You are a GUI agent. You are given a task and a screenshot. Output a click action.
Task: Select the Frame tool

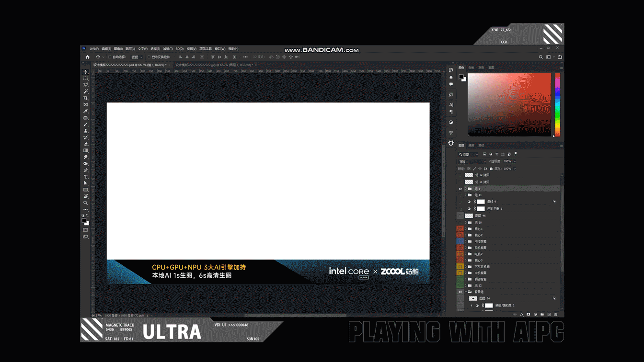coord(86,104)
